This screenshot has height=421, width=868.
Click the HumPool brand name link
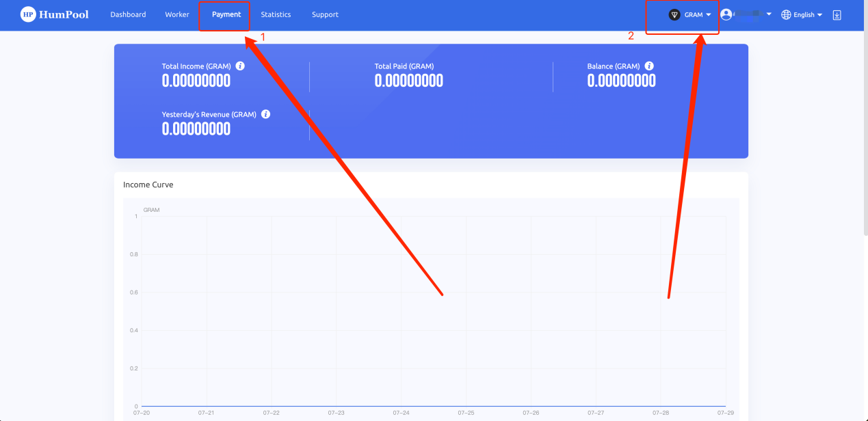pyautogui.click(x=64, y=14)
